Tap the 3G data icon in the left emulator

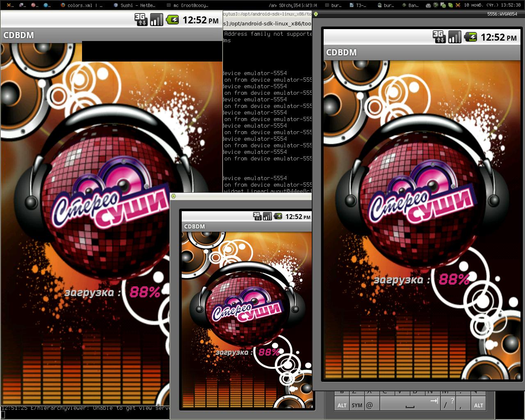pyautogui.click(x=141, y=19)
